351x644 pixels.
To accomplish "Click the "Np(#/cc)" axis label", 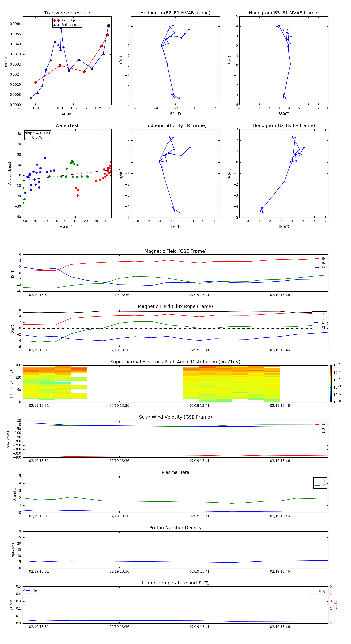I will coord(13,550).
